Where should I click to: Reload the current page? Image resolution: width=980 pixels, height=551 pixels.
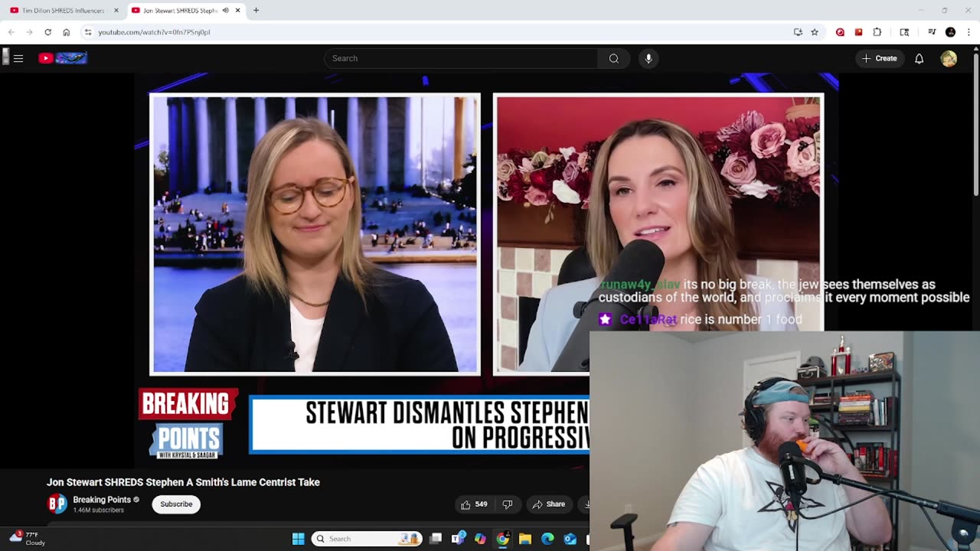click(x=47, y=32)
